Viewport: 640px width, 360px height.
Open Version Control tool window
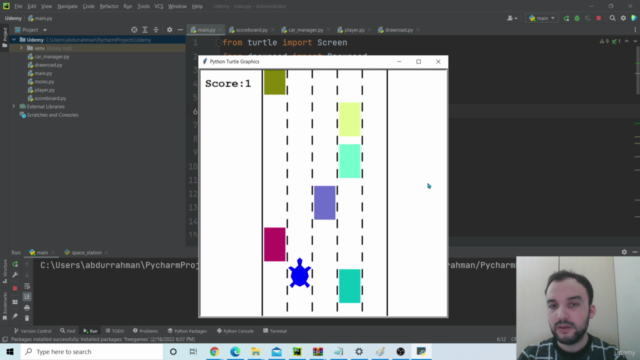(33, 331)
